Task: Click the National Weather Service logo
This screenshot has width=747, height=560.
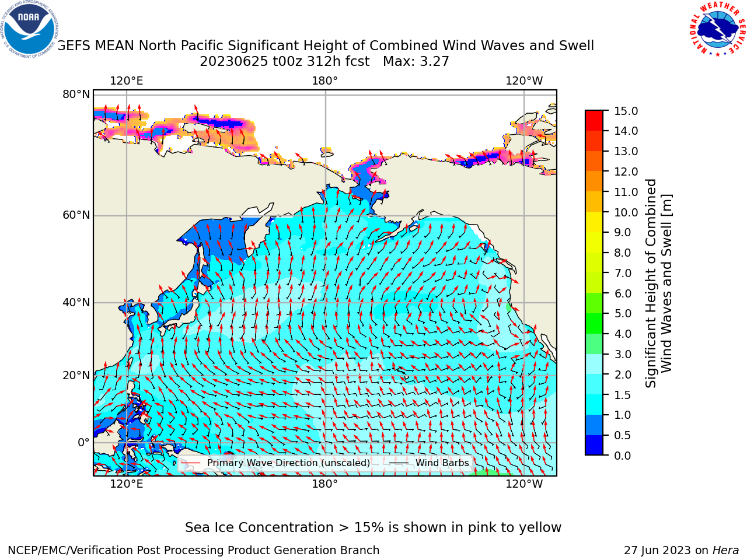Action: 717,29
